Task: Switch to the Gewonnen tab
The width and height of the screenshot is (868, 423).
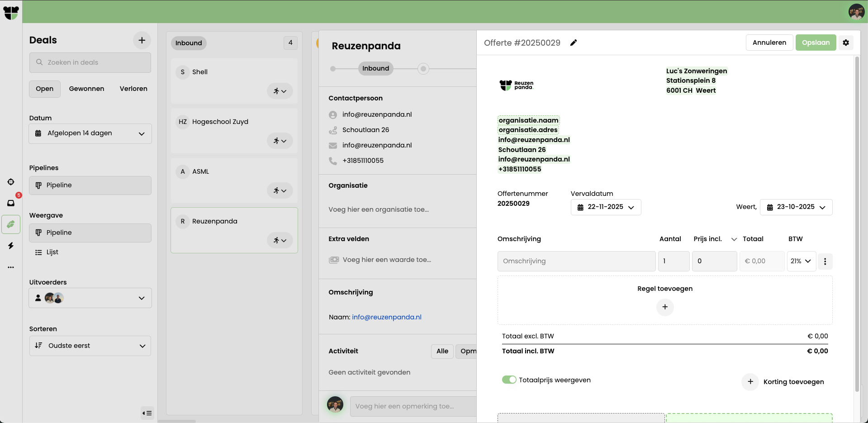Action: (x=86, y=89)
